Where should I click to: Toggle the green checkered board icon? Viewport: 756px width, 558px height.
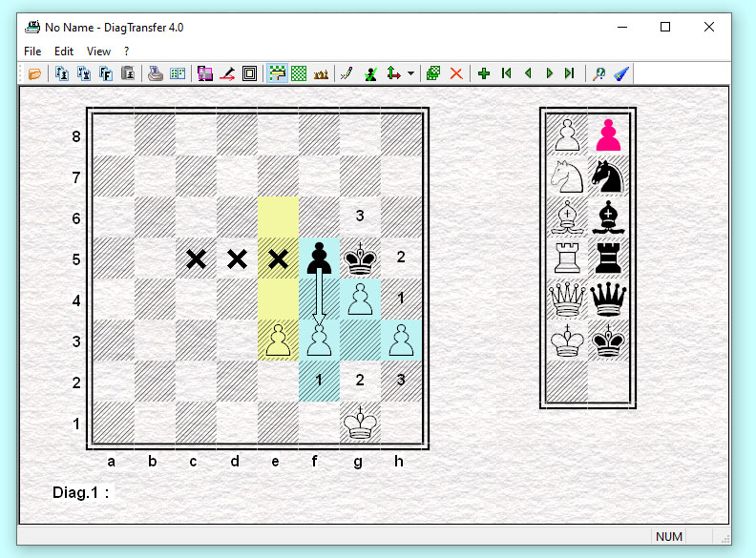[299, 73]
